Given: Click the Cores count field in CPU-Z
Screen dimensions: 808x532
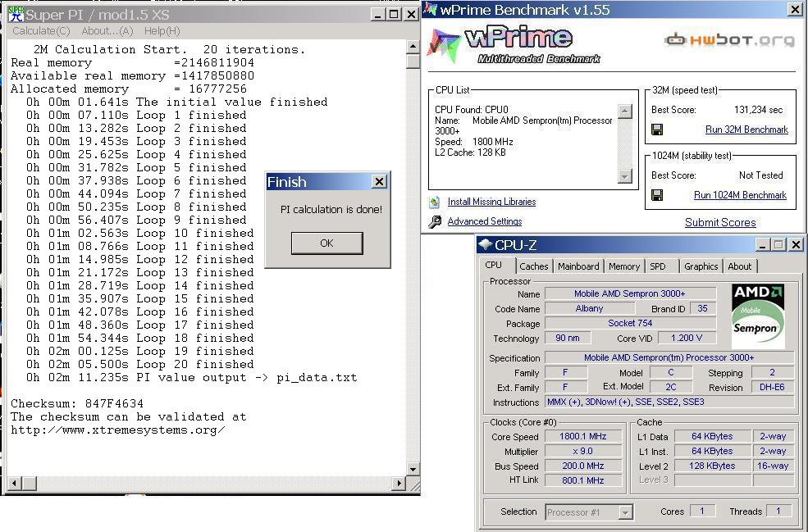Looking at the screenshot, I should point(702,511).
